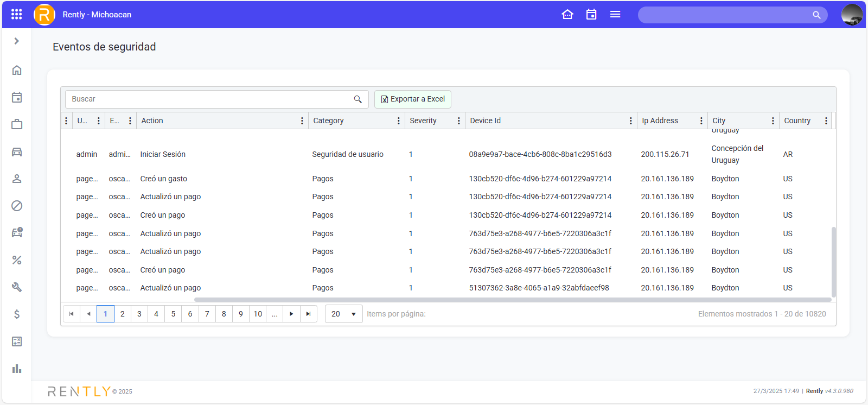Click Exportar a Excel button
This screenshot has width=868, height=405.
tap(413, 99)
